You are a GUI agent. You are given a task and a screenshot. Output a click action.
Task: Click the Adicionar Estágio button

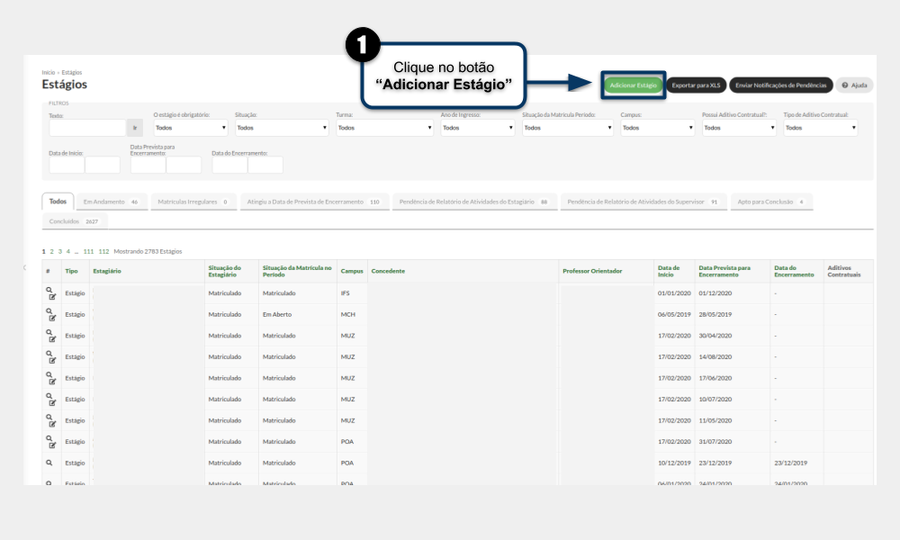point(633,86)
